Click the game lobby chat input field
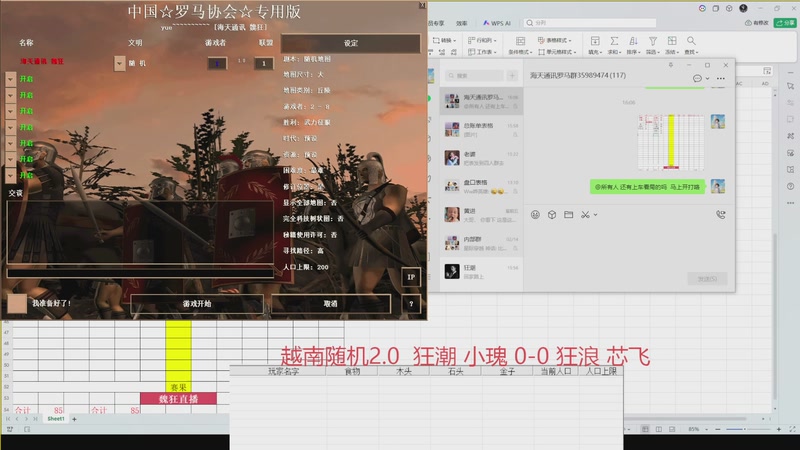The height and width of the screenshot is (450, 800). click(x=140, y=272)
